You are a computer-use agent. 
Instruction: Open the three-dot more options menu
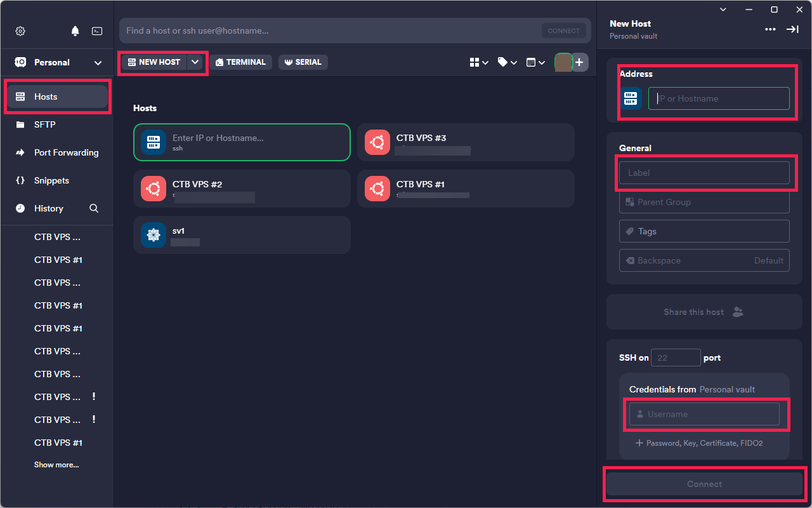(770, 29)
